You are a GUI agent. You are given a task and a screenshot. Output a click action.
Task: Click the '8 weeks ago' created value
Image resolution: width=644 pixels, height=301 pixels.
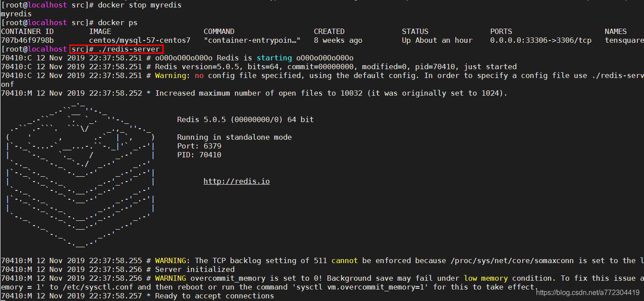[x=338, y=40]
